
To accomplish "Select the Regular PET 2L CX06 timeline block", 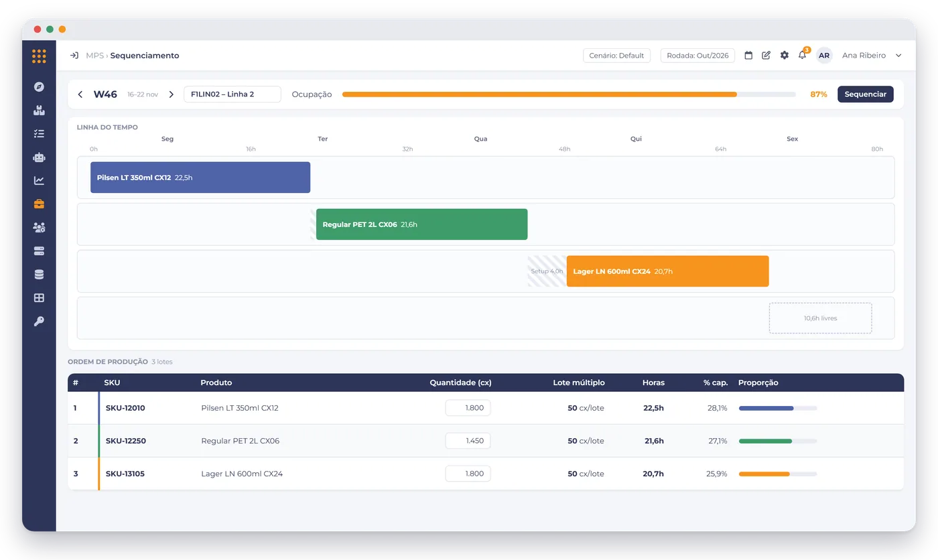I will click(421, 224).
